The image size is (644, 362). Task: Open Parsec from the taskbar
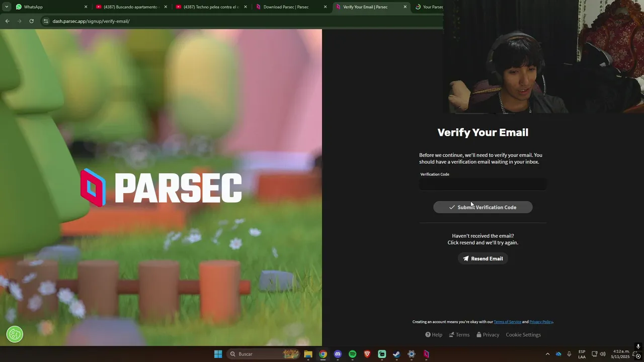(x=426, y=354)
